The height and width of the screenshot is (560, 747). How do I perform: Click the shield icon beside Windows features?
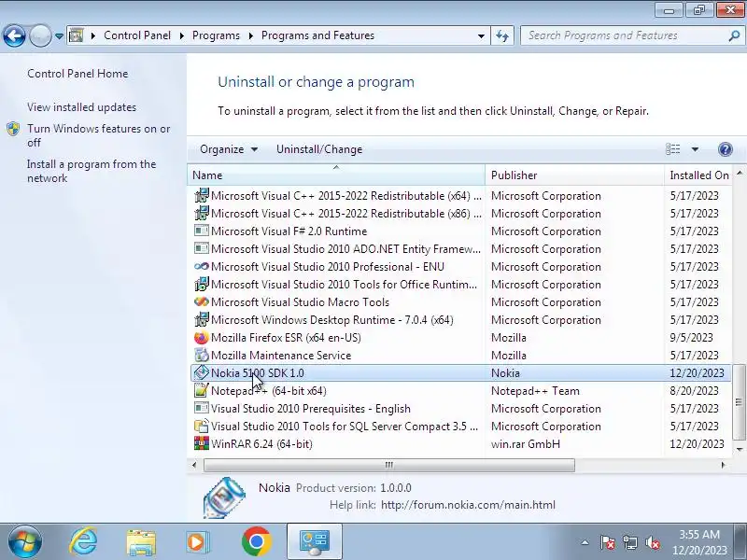click(x=13, y=129)
